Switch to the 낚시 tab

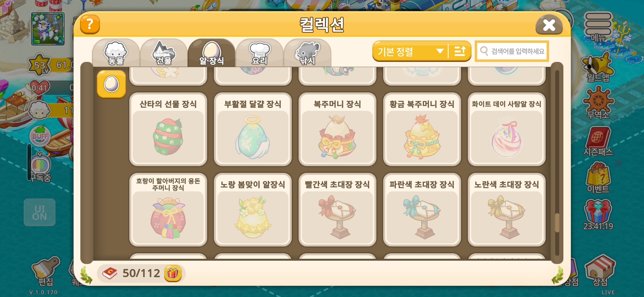[307, 53]
